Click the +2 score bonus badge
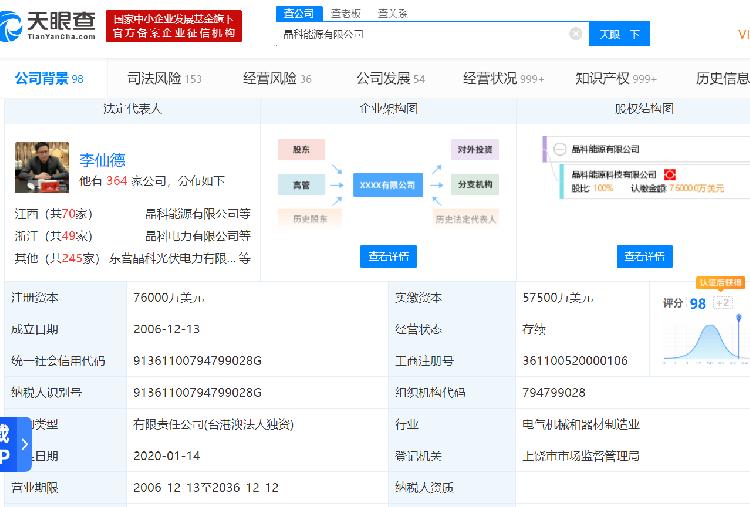750x507 pixels. coord(723,303)
